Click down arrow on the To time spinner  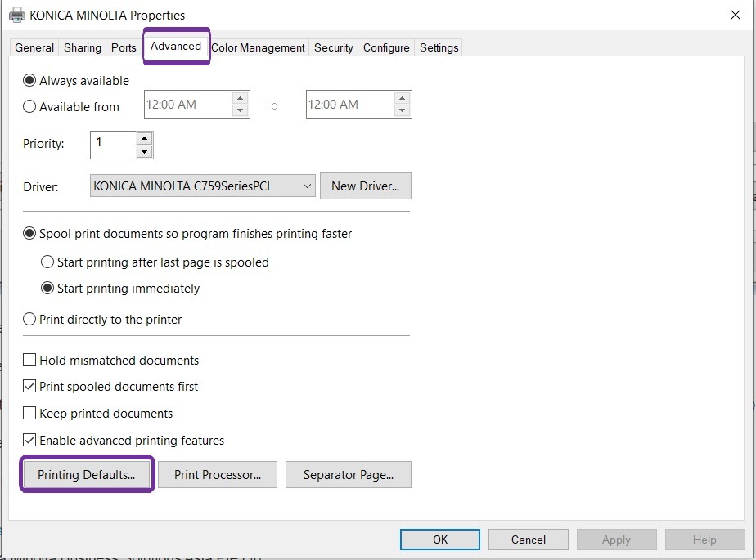click(x=401, y=110)
